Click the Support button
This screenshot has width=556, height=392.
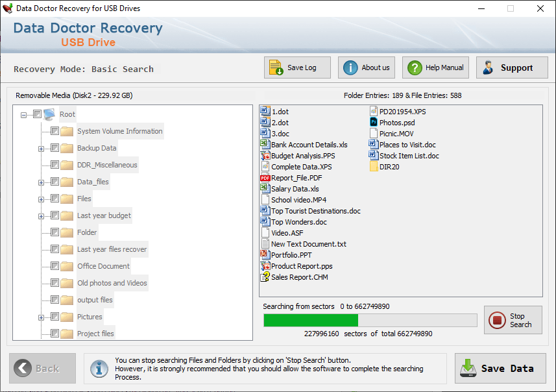tap(512, 67)
